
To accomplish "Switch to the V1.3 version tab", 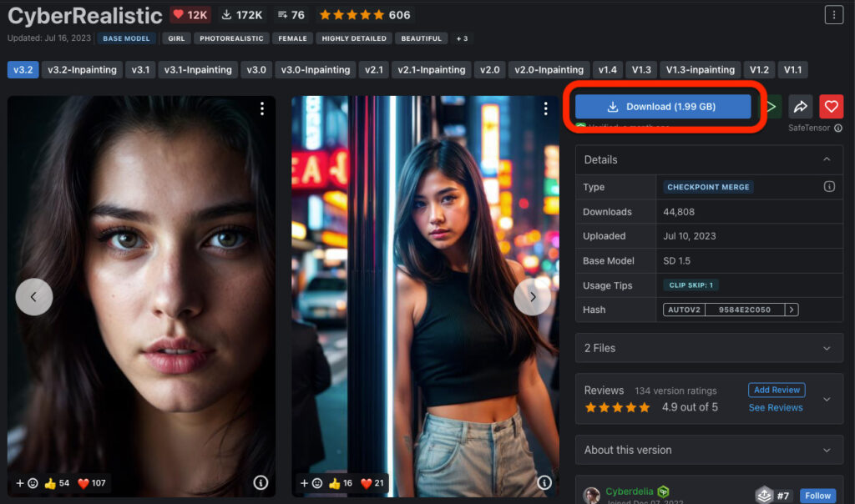I will pyautogui.click(x=641, y=70).
